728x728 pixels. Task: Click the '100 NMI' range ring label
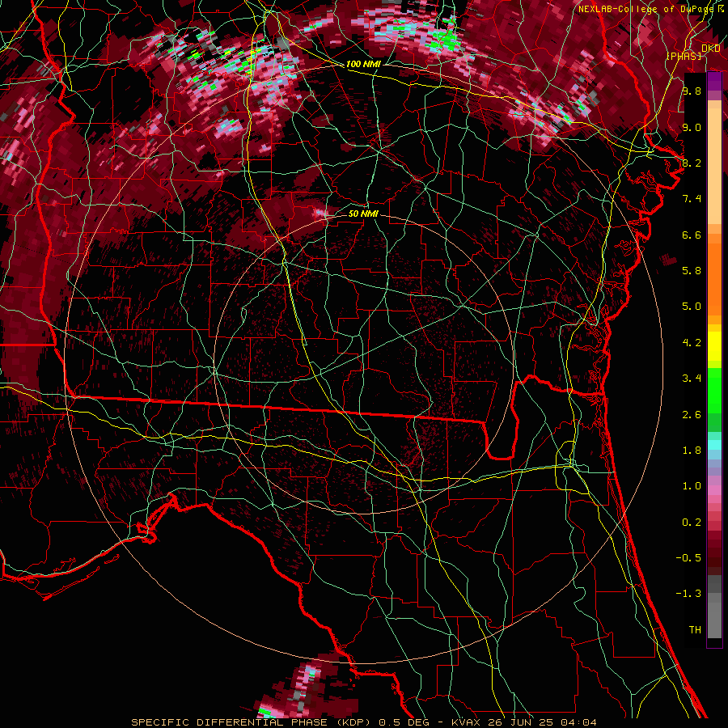click(x=363, y=64)
